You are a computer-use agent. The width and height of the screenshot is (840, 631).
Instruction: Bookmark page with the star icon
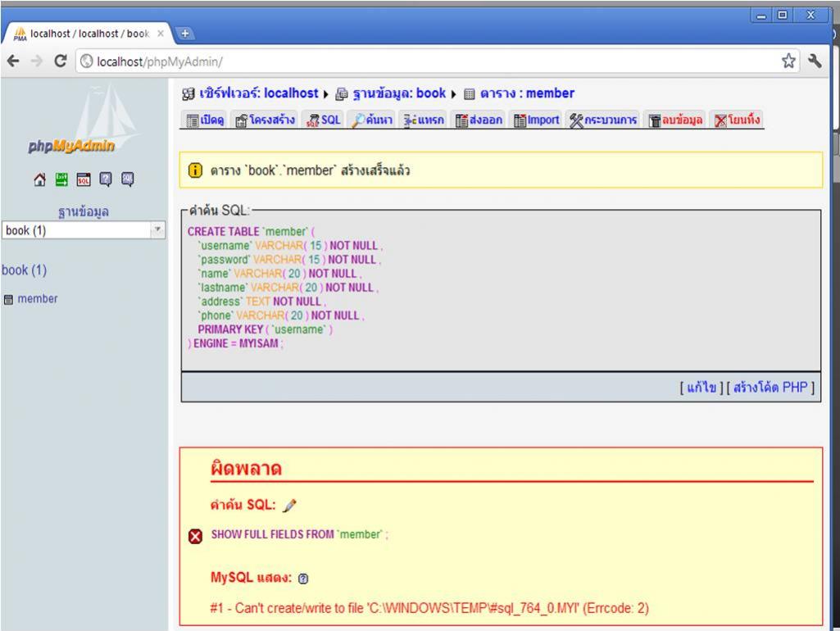pyautogui.click(x=788, y=61)
